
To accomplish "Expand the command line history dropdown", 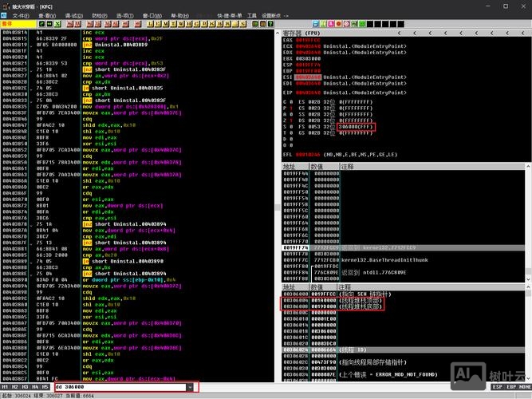I will [x=190, y=387].
